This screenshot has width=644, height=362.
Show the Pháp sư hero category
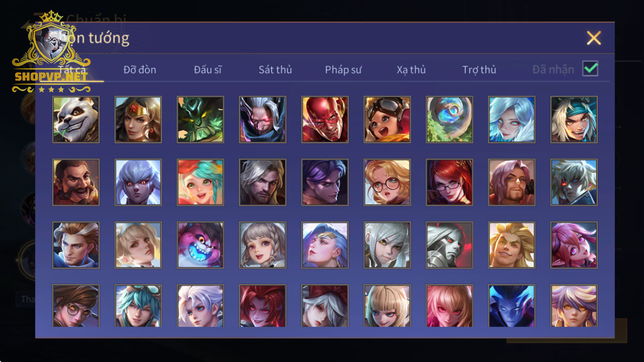(343, 70)
